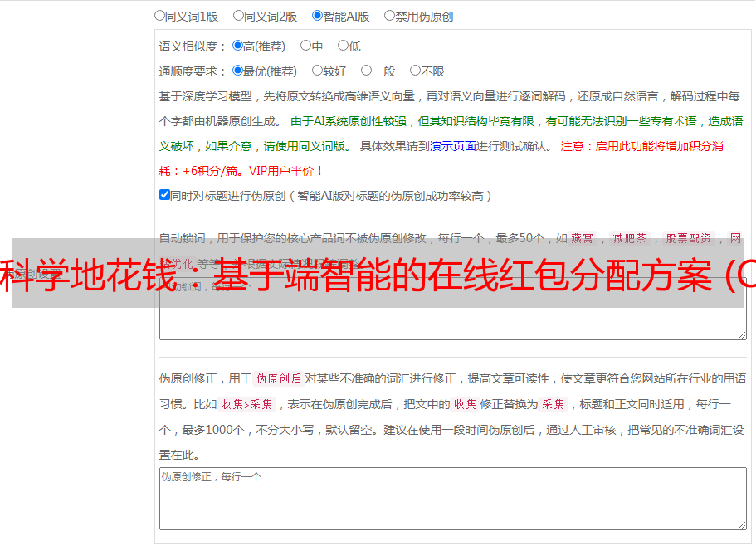Set 语义相似度 to 低
This screenshot has width=756, height=546.
pos(343,46)
